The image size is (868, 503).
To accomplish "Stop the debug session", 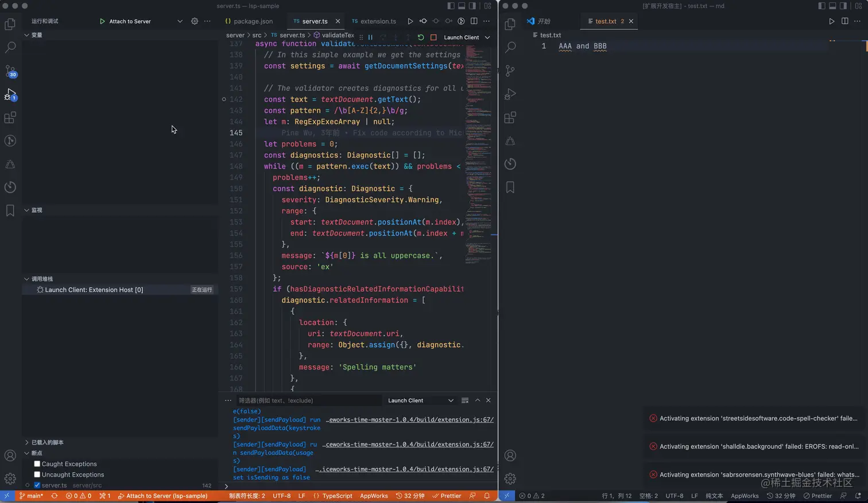I will coord(433,37).
